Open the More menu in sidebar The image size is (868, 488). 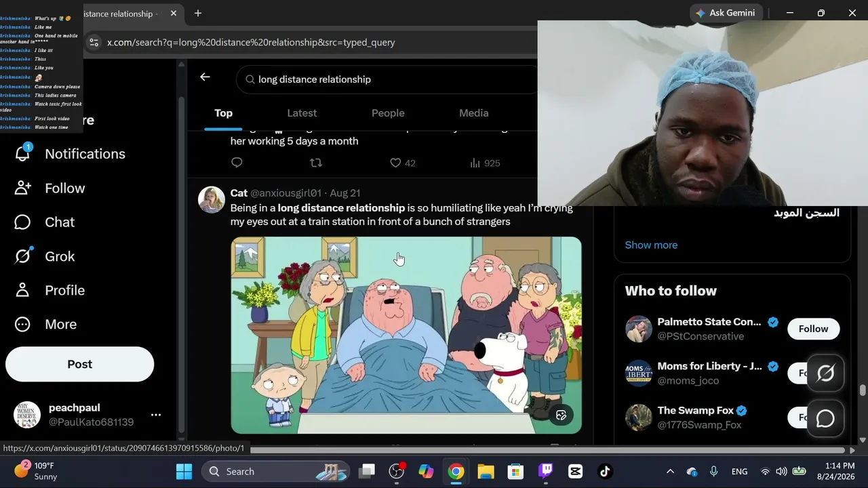pyautogui.click(x=45, y=324)
